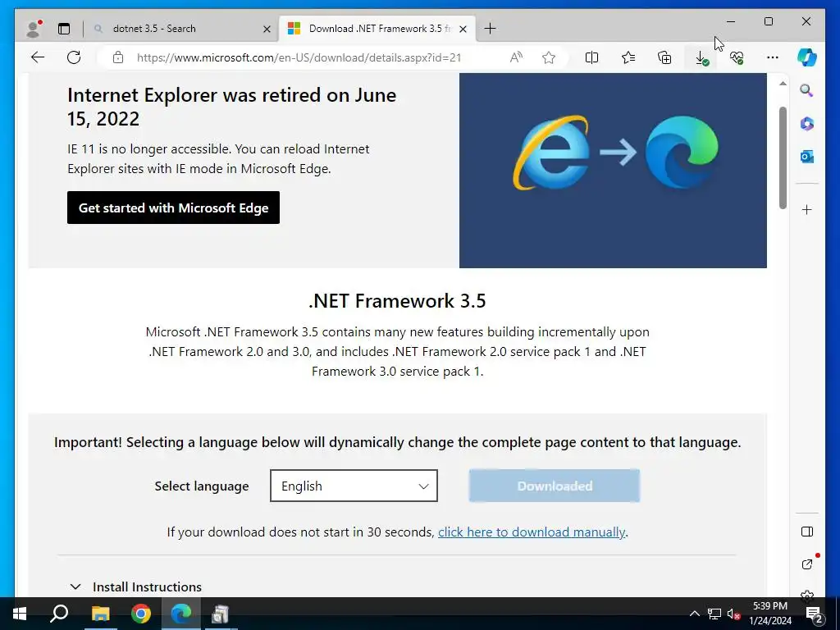Screen dimensions: 840x630
Task: Customize sidebar with the plus icon
Action: (807, 209)
